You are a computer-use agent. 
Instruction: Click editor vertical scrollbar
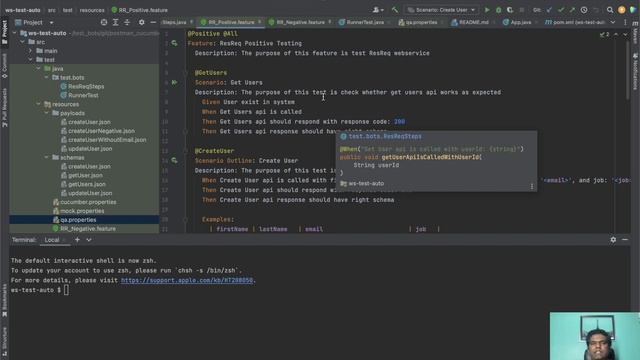click(x=627, y=69)
